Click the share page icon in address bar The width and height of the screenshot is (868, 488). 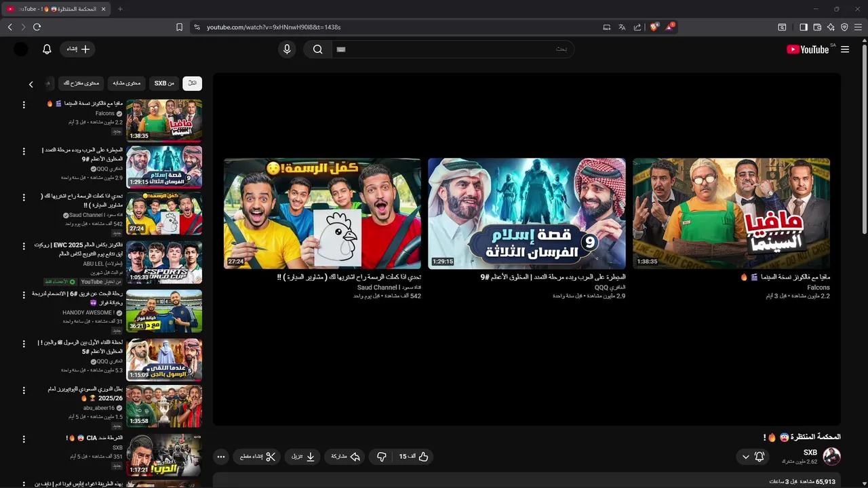pyautogui.click(x=637, y=27)
